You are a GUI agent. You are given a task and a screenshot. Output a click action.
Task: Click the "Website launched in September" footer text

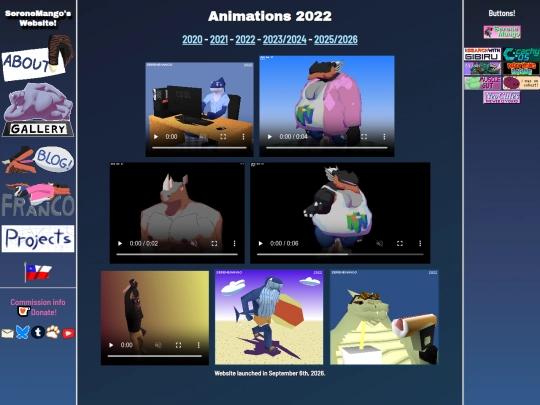coord(270,373)
